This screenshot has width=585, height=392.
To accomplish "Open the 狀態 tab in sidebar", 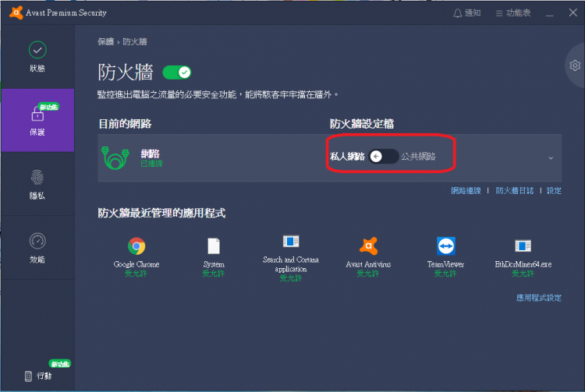I will [x=37, y=56].
